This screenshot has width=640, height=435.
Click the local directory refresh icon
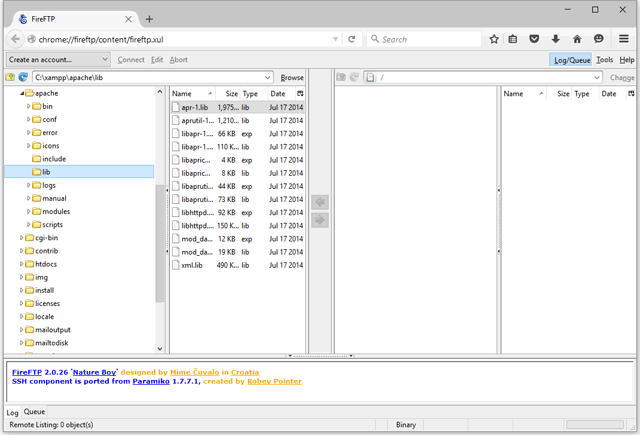[22, 77]
